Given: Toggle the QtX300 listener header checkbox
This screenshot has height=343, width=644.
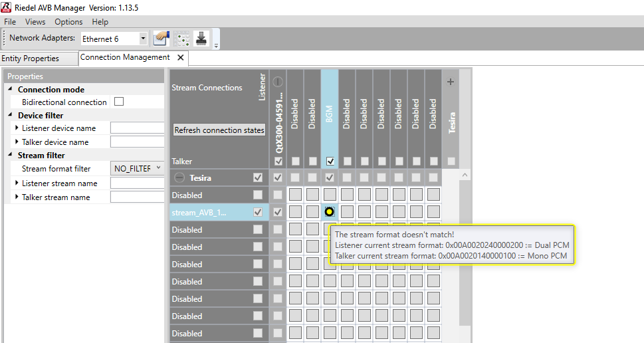Looking at the screenshot, I should (x=278, y=162).
